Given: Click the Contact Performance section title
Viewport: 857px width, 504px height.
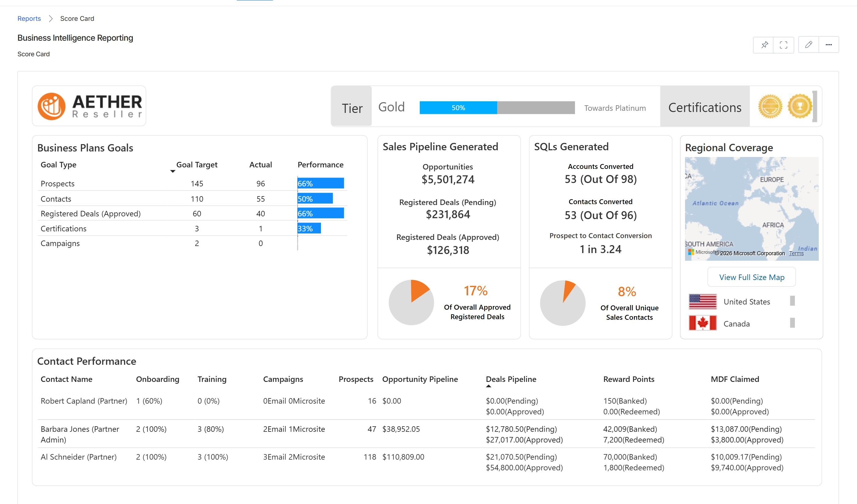Looking at the screenshot, I should (87, 361).
